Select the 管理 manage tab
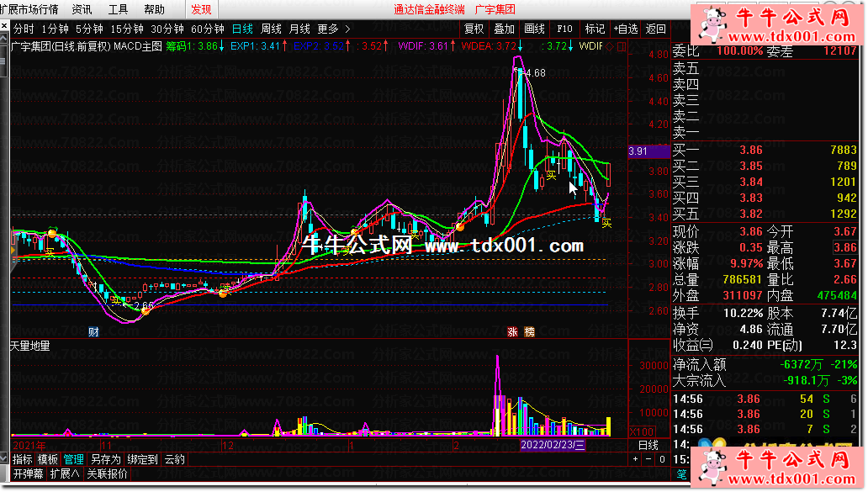The width and height of the screenshot is (868, 492). click(74, 459)
